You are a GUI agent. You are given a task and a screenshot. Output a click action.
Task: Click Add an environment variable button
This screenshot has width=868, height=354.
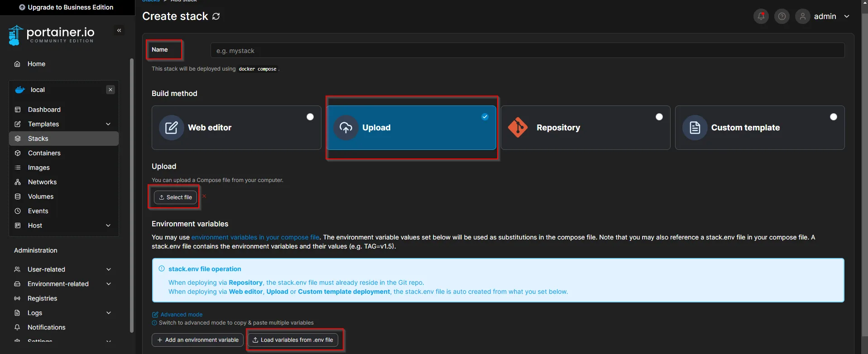197,340
